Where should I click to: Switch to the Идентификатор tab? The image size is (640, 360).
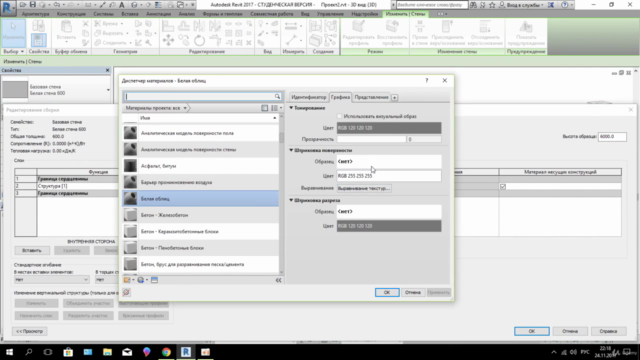pos(309,97)
